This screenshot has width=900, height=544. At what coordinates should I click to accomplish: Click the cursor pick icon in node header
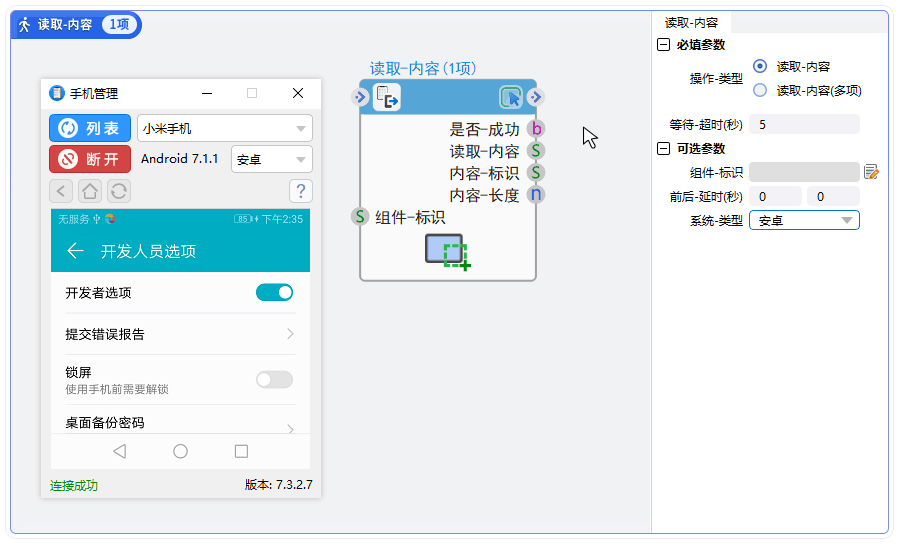click(510, 97)
